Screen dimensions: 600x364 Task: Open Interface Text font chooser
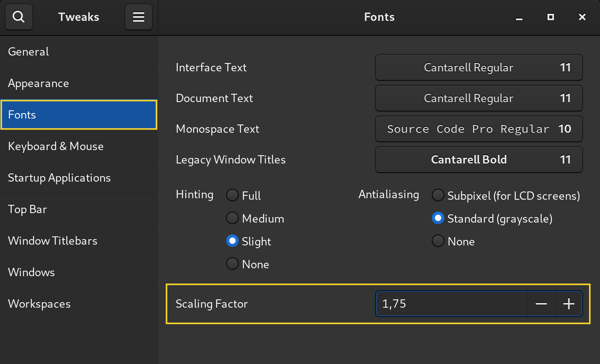479,67
